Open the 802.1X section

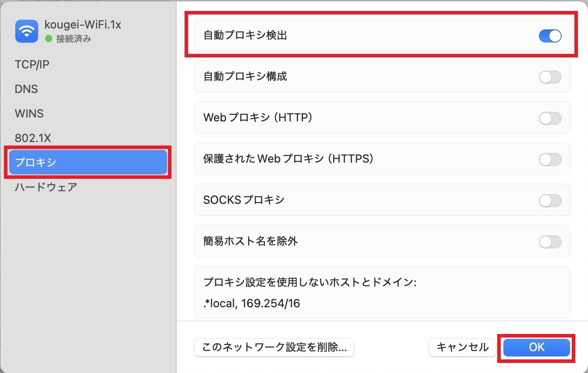(x=33, y=138)
